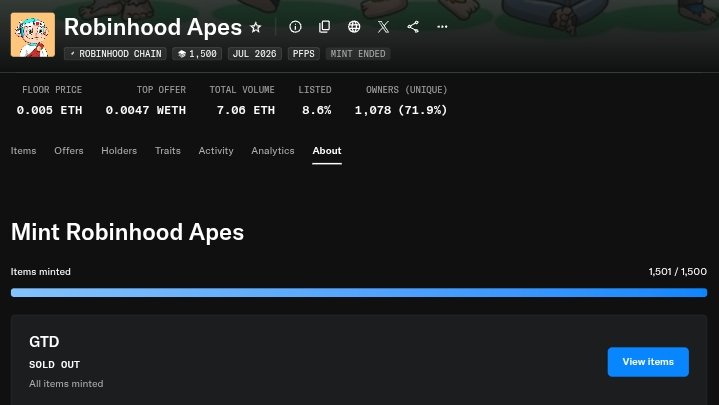The image size is (719, 405).
Task: Open the Analytics tab
Action: [x=273, y=150]
